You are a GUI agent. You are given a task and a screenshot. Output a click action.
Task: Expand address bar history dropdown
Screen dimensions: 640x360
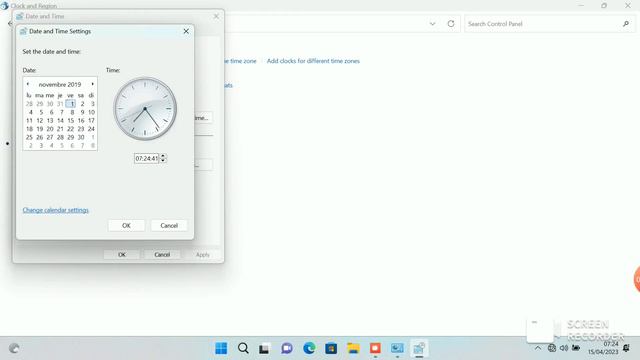(432, 24)
